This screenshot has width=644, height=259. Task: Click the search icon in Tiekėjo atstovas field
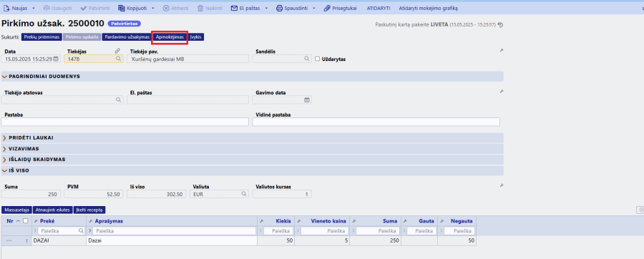pyautogui.click(x=118, y=99)
